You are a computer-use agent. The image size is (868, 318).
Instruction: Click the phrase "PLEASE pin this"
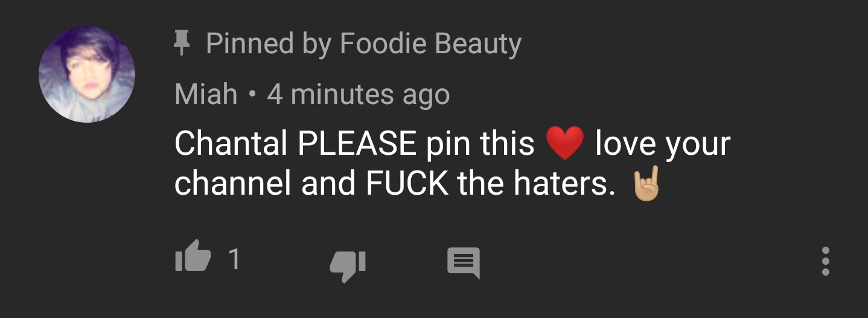click(x=416, y=143)
